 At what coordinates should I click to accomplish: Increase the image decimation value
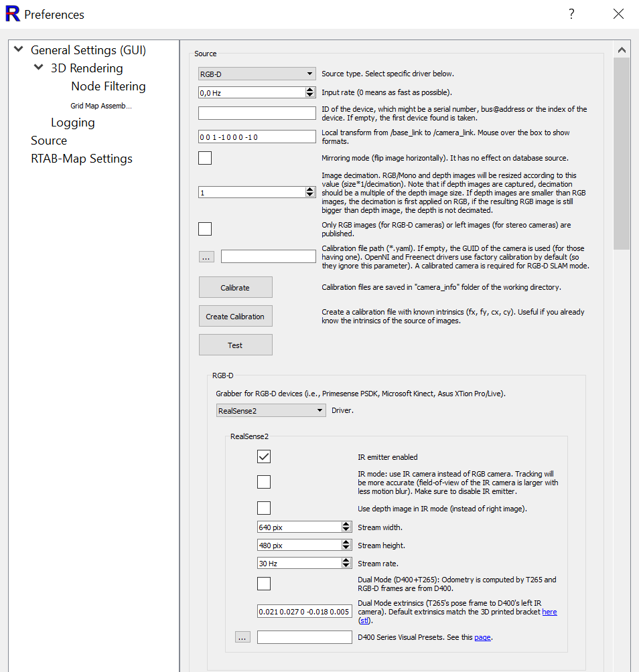(x=309, y=189)
